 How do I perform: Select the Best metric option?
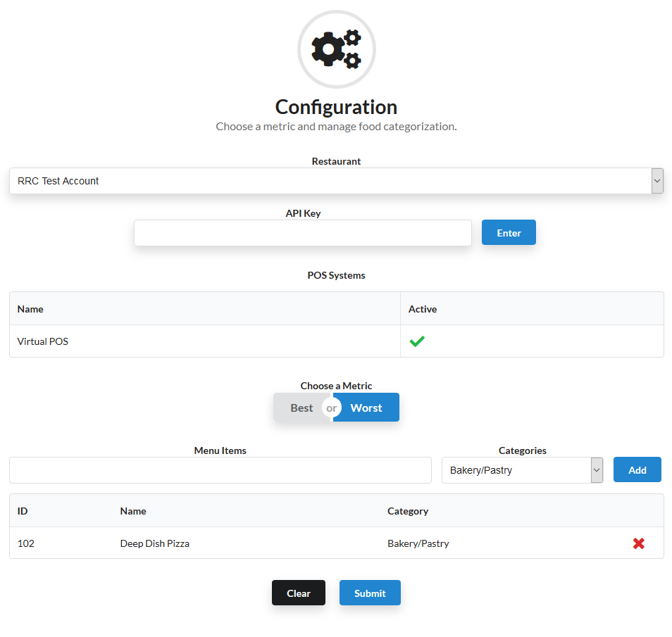(301, 408)
